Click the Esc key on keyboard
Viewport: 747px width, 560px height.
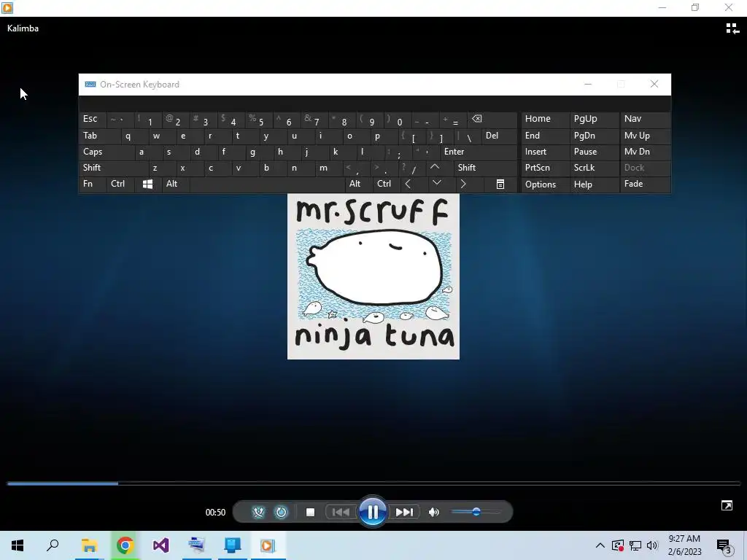[x=93, y=119]
